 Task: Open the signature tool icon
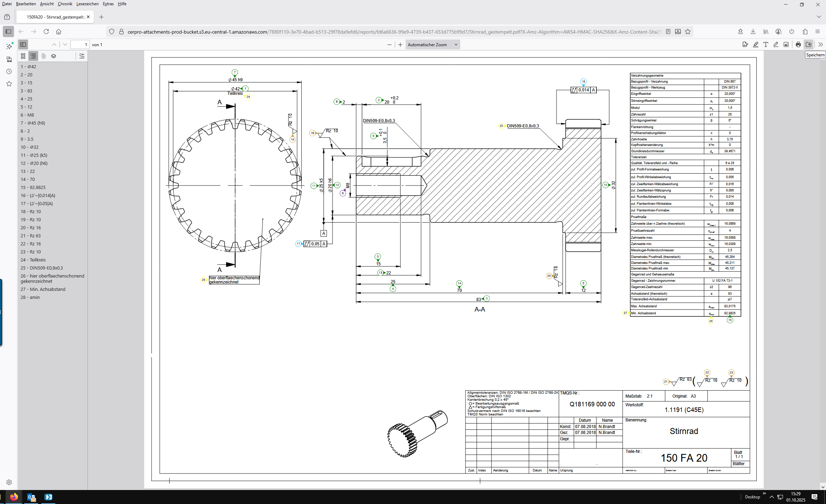745,44
